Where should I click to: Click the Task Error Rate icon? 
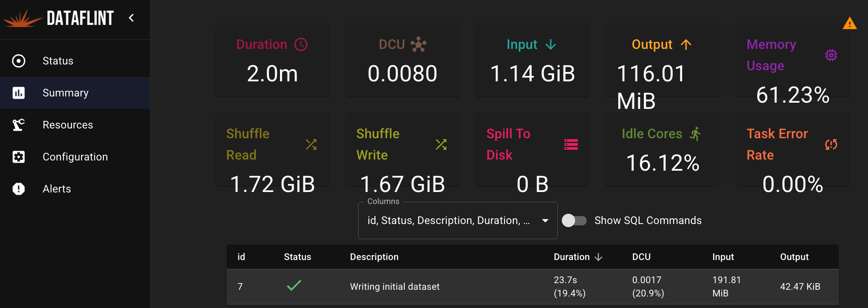point(831,144)
